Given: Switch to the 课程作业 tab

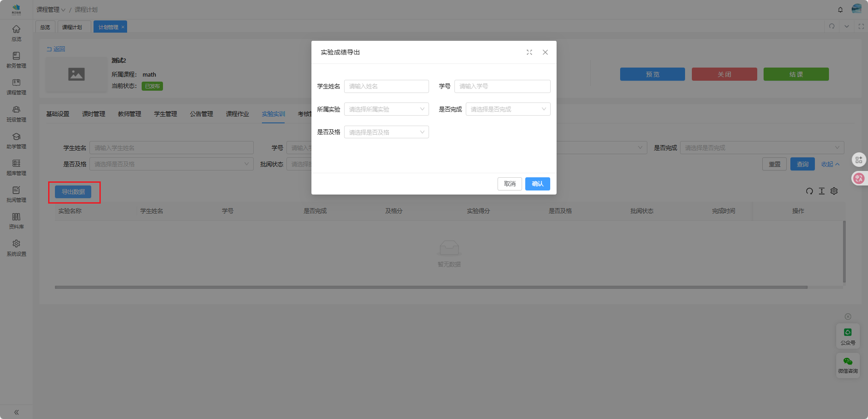Looking at the screenshot, I should pyautogui.click(x=237, y=114).
